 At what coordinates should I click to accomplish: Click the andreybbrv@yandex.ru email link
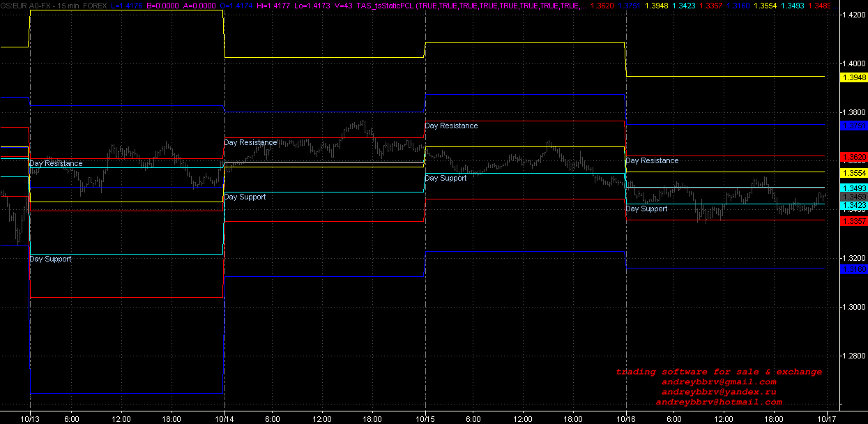click(719, 392)
